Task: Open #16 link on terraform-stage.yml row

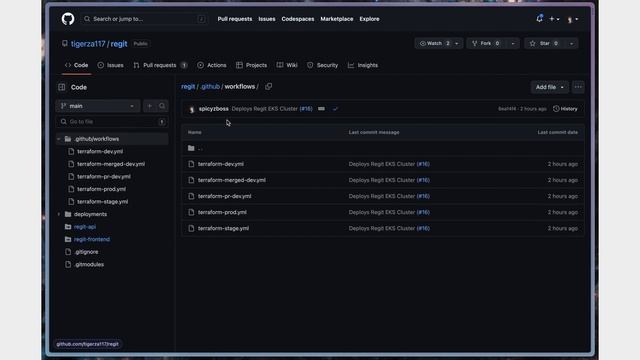Action: [x=423, y=229]
